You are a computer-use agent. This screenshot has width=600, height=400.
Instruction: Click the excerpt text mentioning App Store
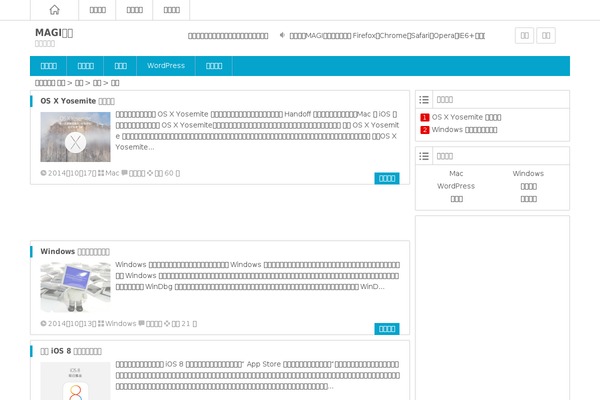point(258,375)
